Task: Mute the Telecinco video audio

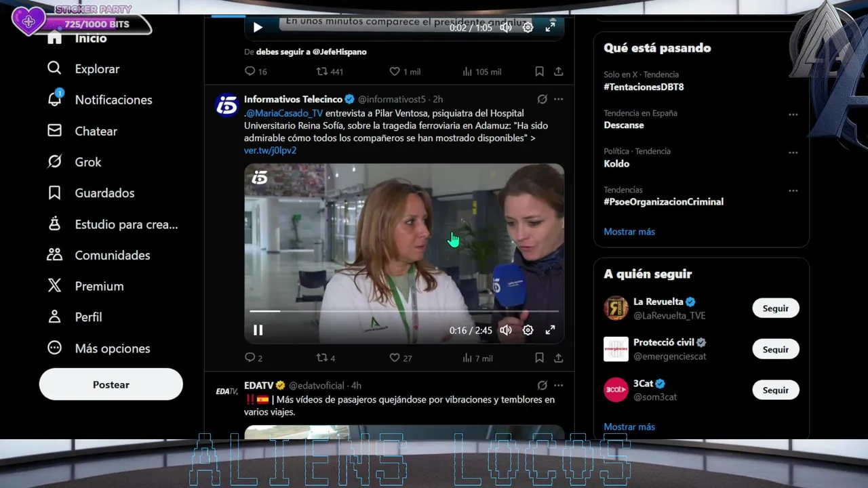Action: click(506, 330)
